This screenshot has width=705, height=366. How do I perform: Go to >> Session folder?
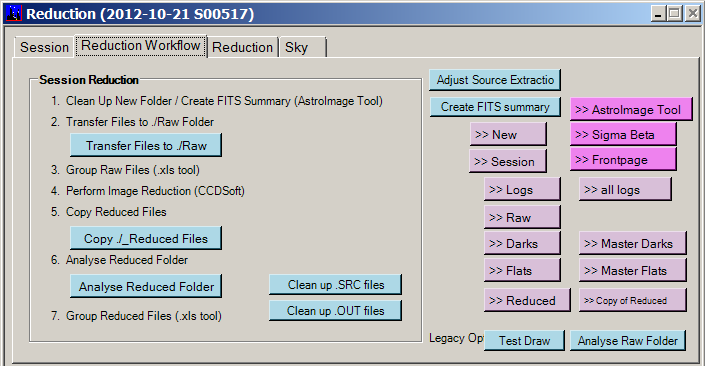coord(508,161)
